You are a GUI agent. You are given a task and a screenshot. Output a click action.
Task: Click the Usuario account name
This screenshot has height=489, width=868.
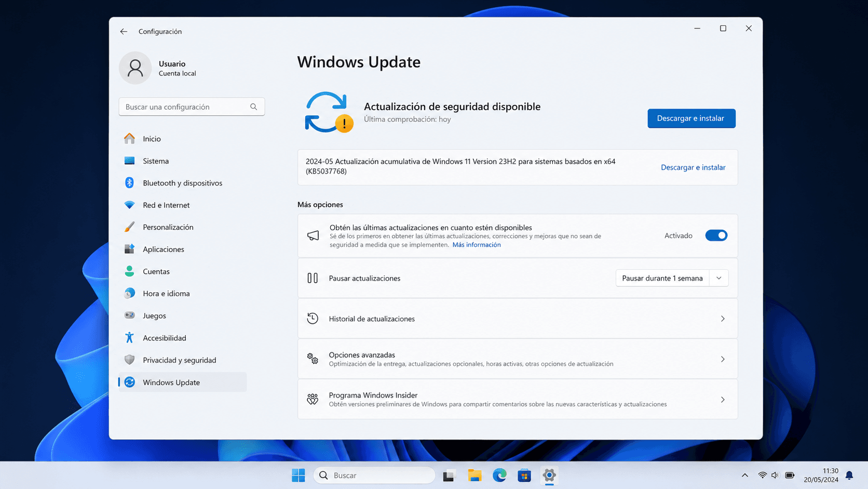click(x=172, y=63)
